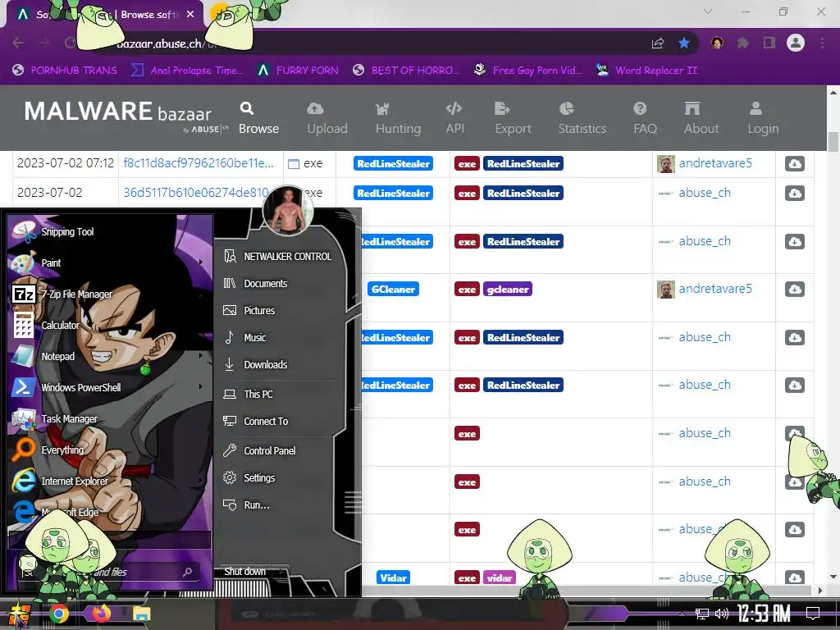Screen dimensions: 840x630
Task: Open andretavare5 profile in gcleaner row
Action: 714,289
